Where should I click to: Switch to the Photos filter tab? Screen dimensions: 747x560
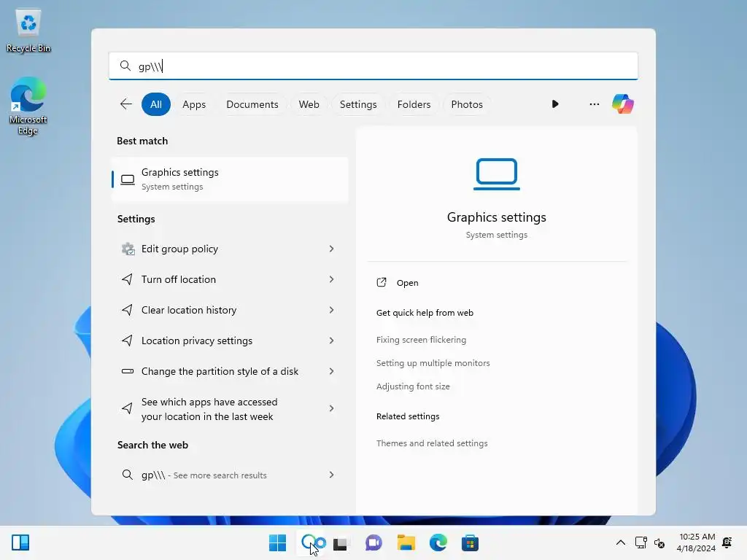click(467, 104)
